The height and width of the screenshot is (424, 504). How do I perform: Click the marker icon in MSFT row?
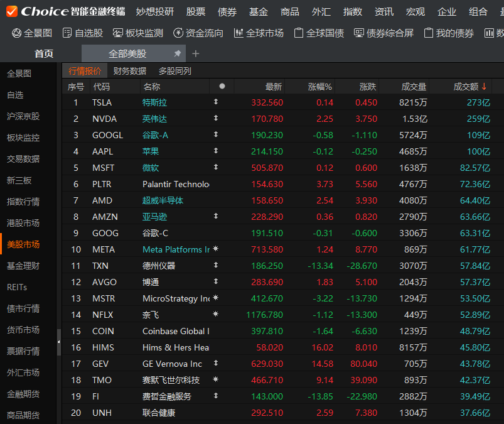pyautogui.click(x=216, y=167)
